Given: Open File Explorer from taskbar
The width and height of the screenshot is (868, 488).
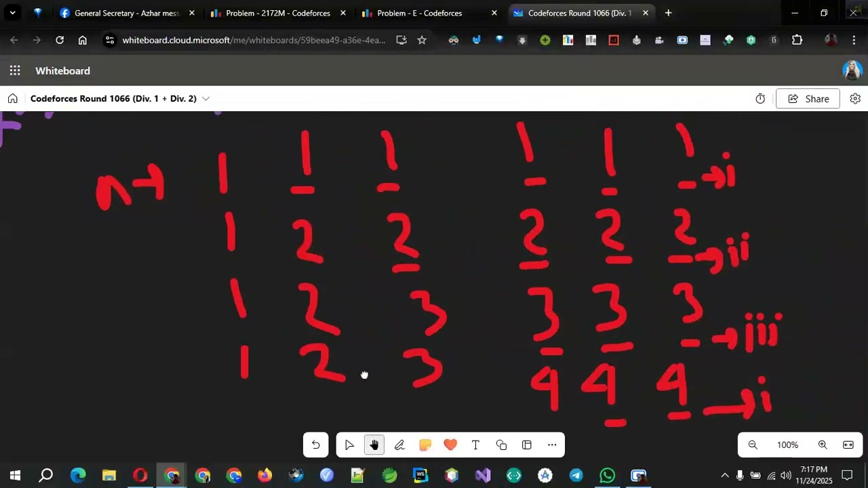Looking at the screenshot, I should click(x=109, y=475).
